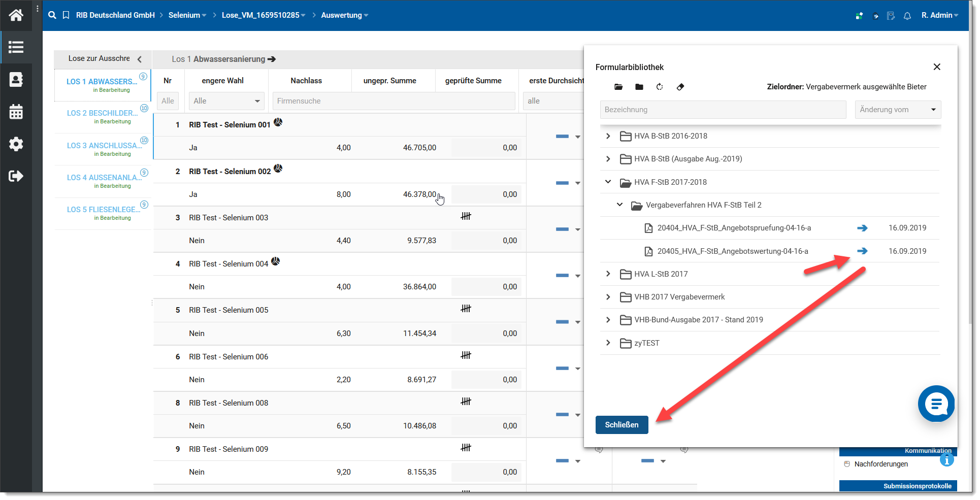Open the engere Wahl Alle dropdown
The height and width of the screenshot is (500, 980).
pyautogui.click(x=226, y=101)
